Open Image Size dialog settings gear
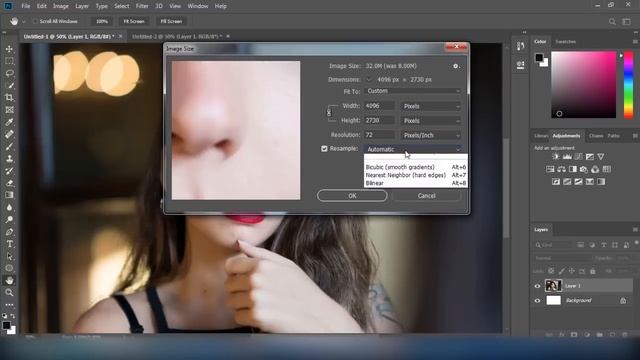 coord(456,66)
